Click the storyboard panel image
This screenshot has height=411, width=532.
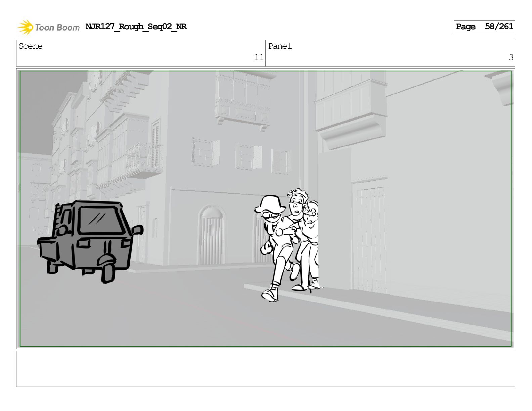pos(265,209)
